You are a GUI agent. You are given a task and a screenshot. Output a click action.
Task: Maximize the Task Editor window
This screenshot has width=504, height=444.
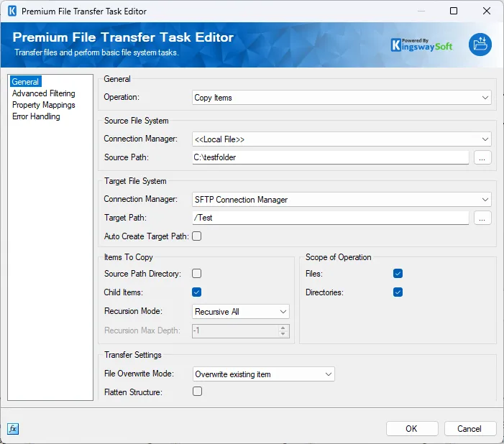(x=454, y=11)
